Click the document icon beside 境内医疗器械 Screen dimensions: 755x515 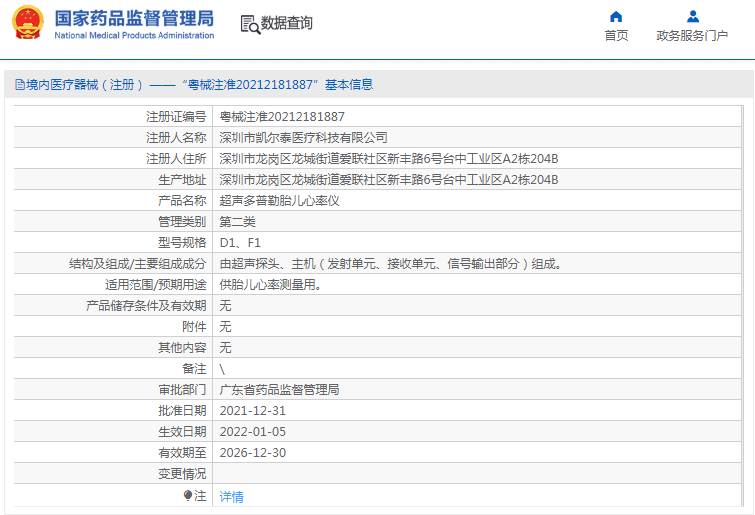tap(20, 85)
